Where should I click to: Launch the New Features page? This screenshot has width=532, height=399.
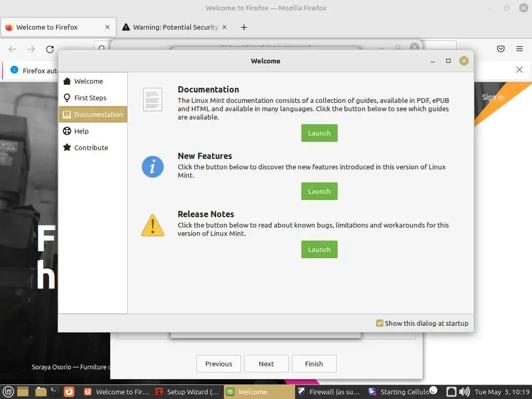click(x=320, y=191)
